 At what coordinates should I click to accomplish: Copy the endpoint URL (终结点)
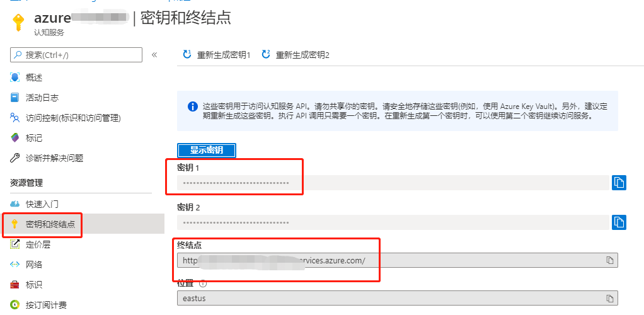coord(610,260)
